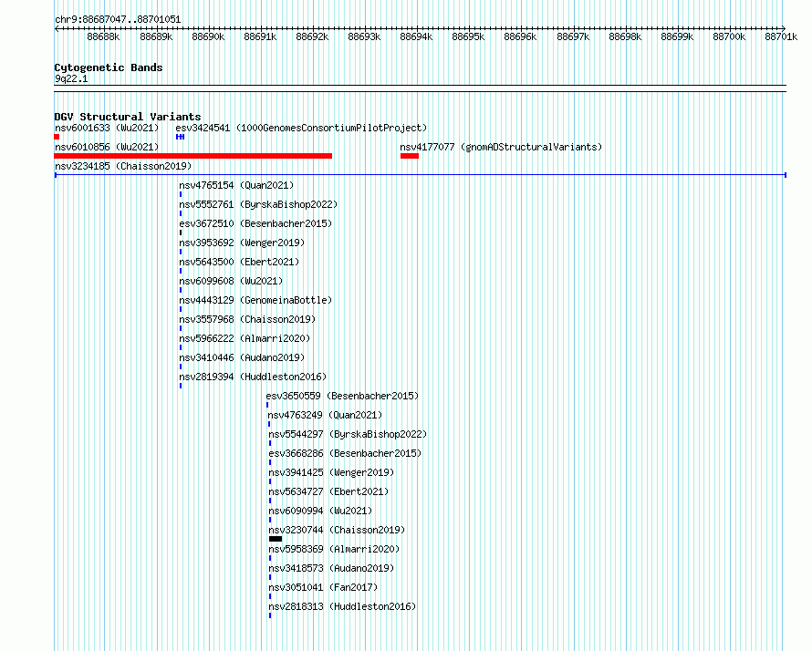The height and width of the screenshot is (651, 812).
Task: Click the 88691k ruler tick label
Action: tap(260, 36)
